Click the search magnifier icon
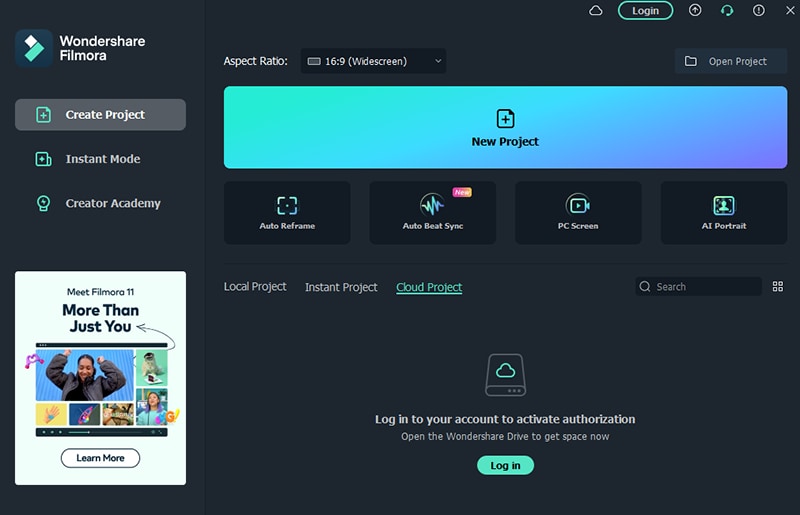This screenshot has height=515, width=800. 645,287
